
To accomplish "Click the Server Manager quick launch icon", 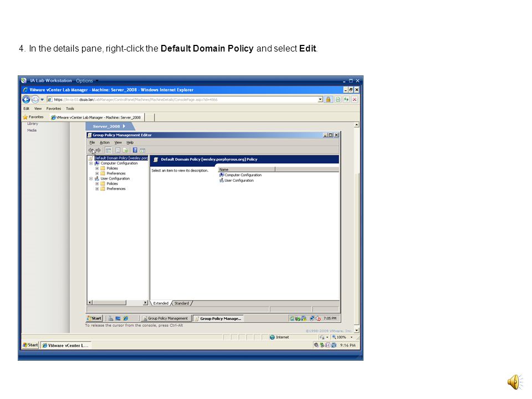I will 111,319.
